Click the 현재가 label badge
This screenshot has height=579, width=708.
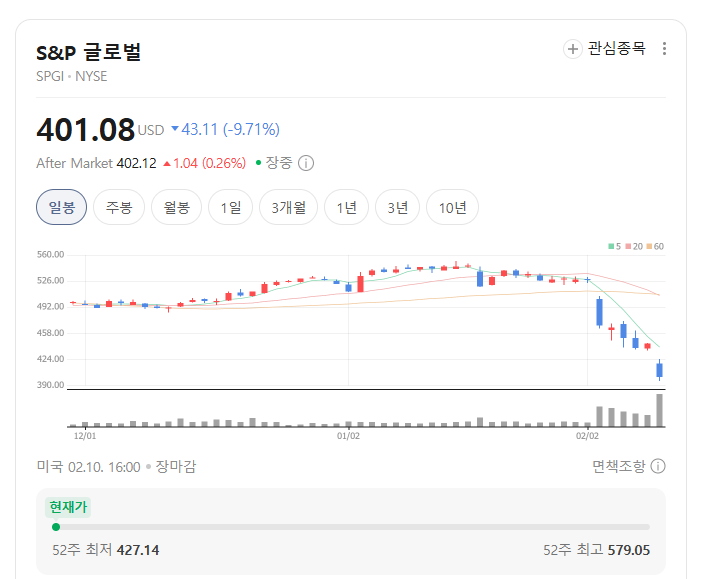pyautogui.click(x=68, y=507)
